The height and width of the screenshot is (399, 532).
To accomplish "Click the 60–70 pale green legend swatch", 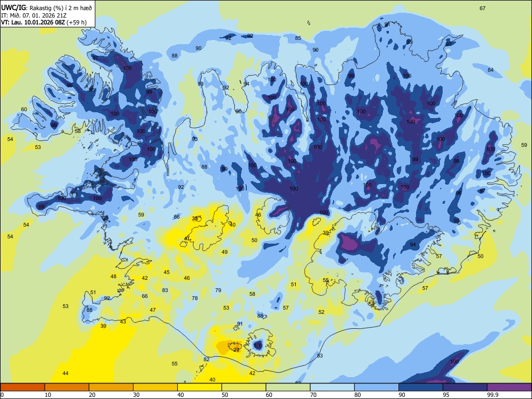I will 288,387.
